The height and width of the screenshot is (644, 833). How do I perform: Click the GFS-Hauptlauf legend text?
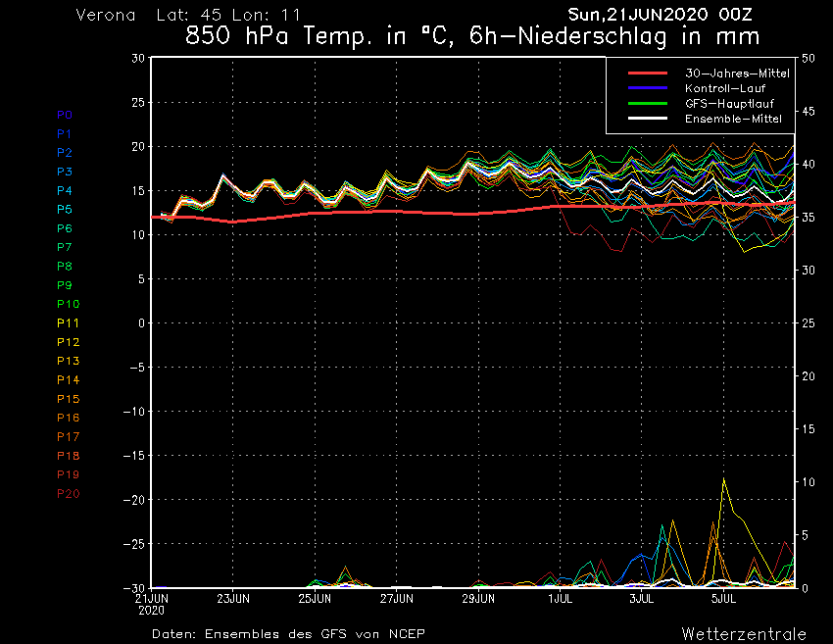click(729, 104)
